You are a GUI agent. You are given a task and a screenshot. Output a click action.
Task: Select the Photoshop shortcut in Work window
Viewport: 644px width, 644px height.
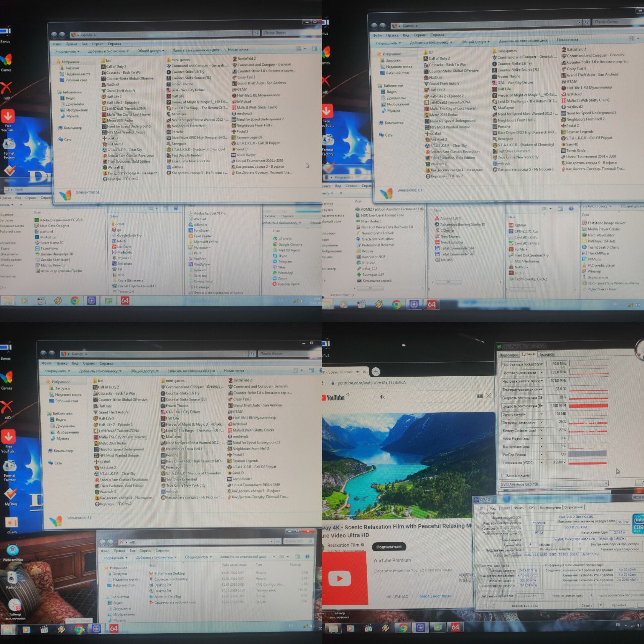45,237
